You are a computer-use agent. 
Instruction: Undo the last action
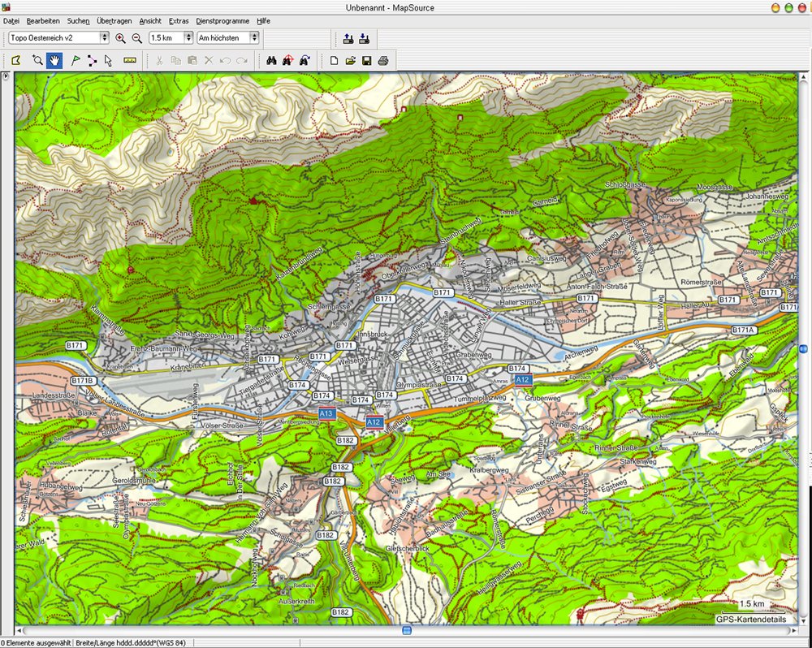point(225,61)
